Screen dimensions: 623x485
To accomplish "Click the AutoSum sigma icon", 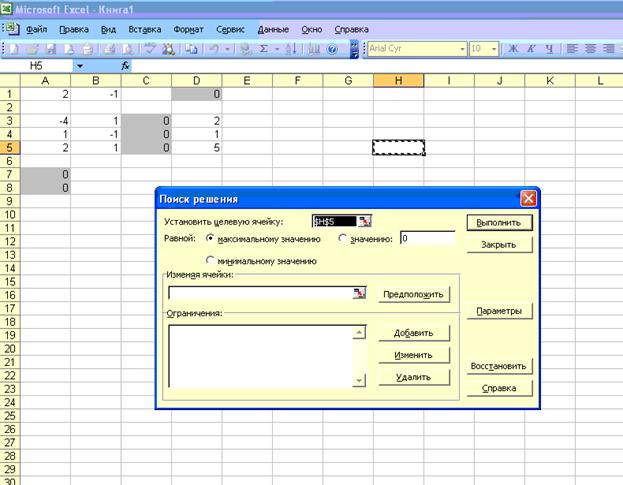I will pyautogui.click(x=263, y=48).
